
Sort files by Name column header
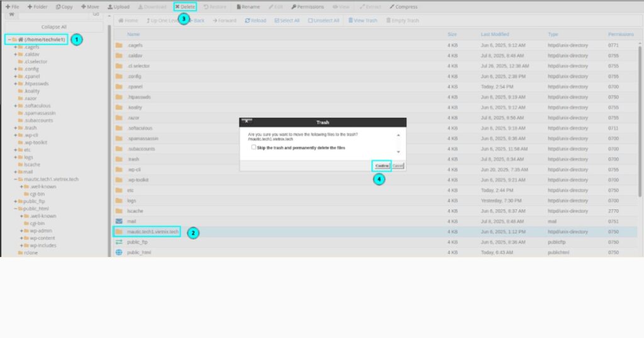coord(133,34)
